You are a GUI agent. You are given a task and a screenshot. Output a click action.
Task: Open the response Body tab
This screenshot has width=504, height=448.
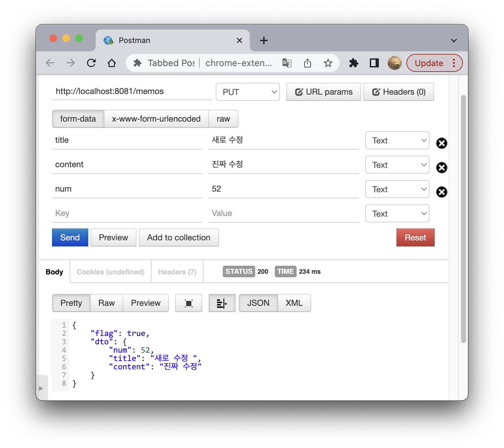pyautogui.click(x=55, y=272)
